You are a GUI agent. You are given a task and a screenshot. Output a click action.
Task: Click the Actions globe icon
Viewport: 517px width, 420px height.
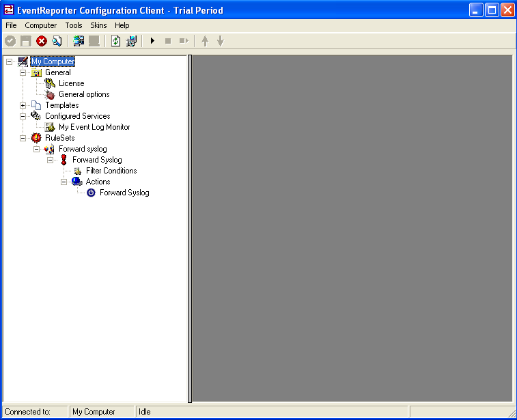pyautogui.click(x=77, y=182)
